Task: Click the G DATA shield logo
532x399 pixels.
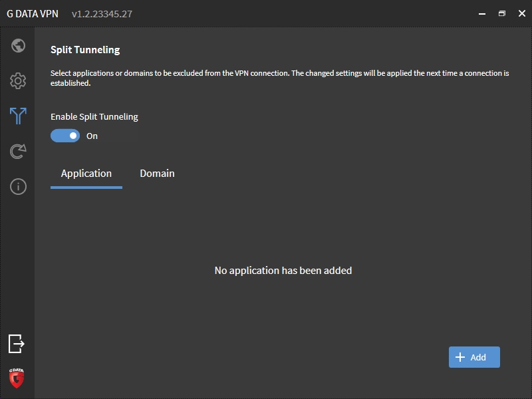Action: pos(16,378)
